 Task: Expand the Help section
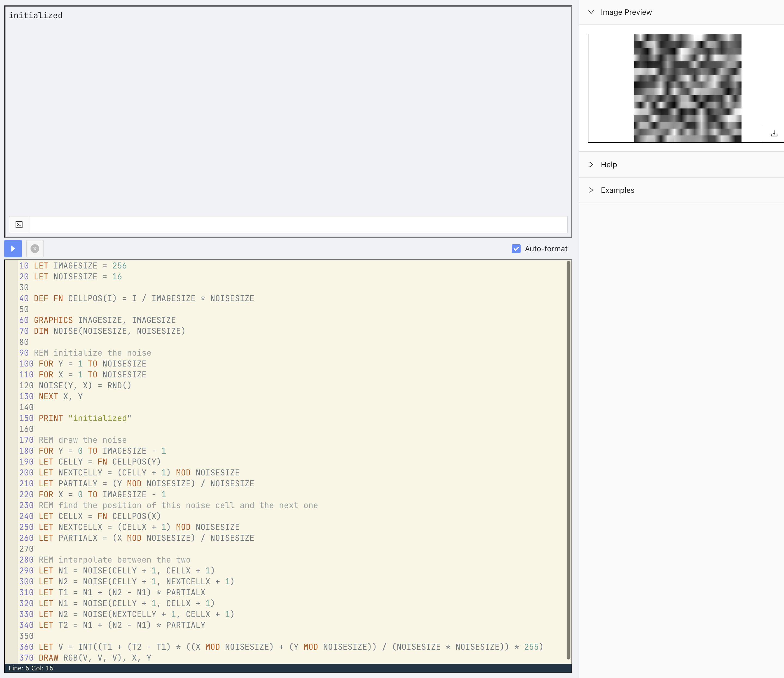[x=591, y=164]
